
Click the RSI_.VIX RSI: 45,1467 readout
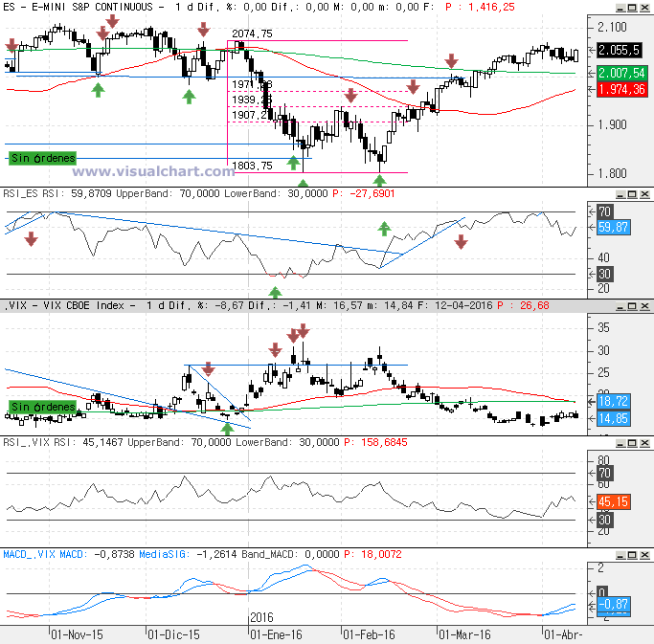click(x=63, y=442)
